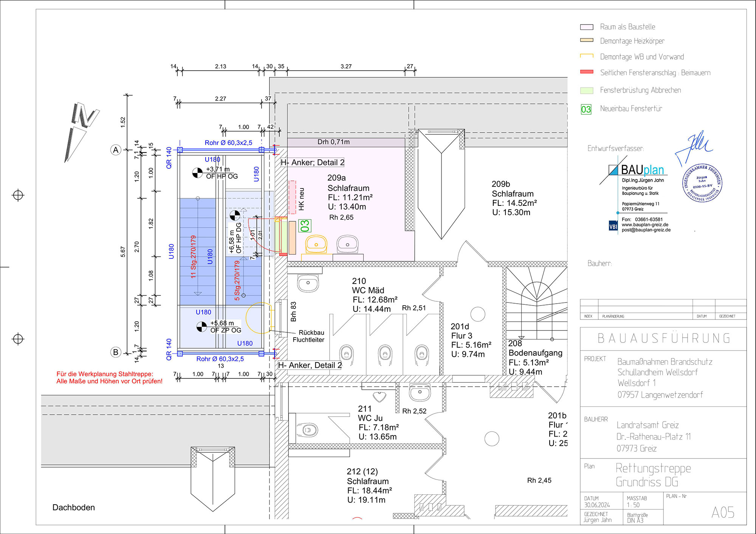The height and width of the screenshot is (534, 756).
Task: Click the post@bauplan-greiz.de email address
Action: click(x=646, y=230)
